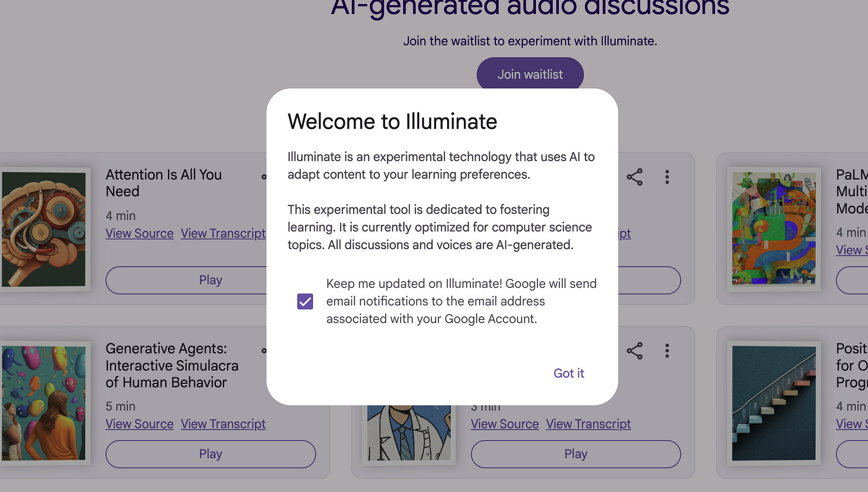Open the three-dot menu on the top middle card
The width and height of the screenshot is (868, 492).
tap(667, 176)
